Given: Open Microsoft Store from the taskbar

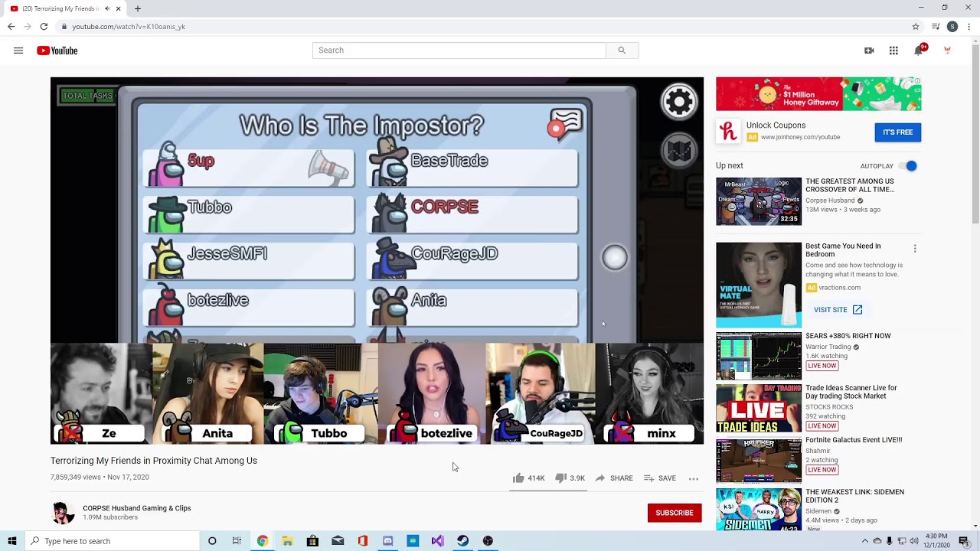Looking at the screenshot, I should coord(312,541).
